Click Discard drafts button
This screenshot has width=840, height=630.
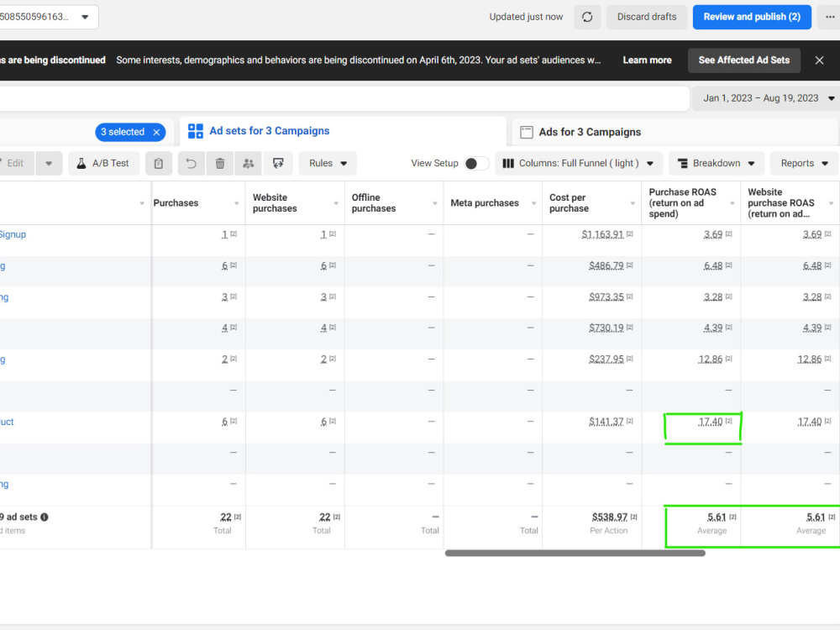[x=647, y=17]
